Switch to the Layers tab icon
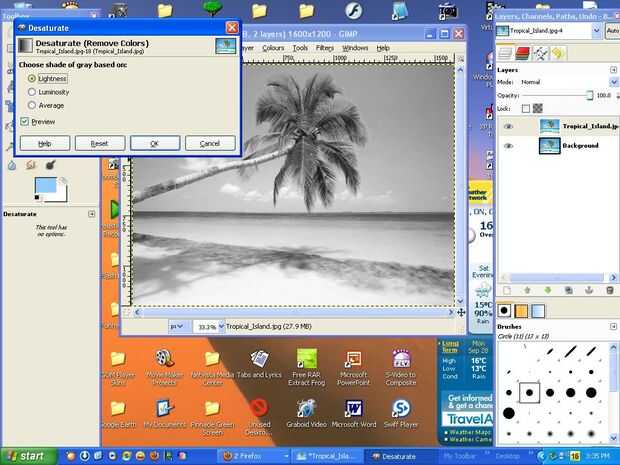This screenshot has height=465, width=620. (505, 53)
